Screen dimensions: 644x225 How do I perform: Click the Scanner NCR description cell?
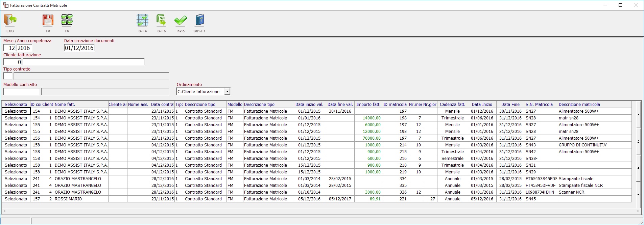[594, 192]
